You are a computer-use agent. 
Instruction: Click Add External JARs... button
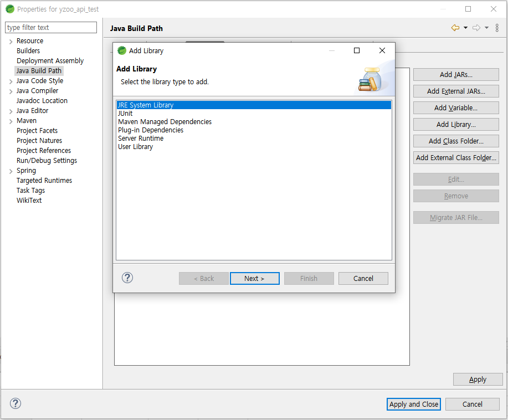click(x=456, y=91)
